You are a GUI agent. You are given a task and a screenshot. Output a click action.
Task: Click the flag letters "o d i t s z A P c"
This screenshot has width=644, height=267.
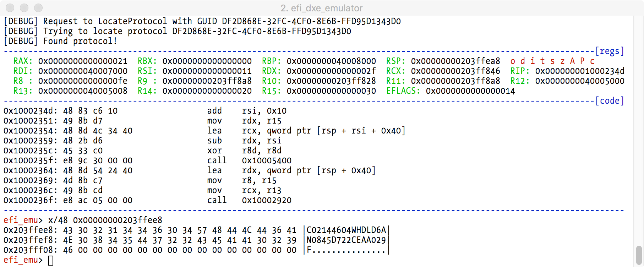(x=552, y=61)
